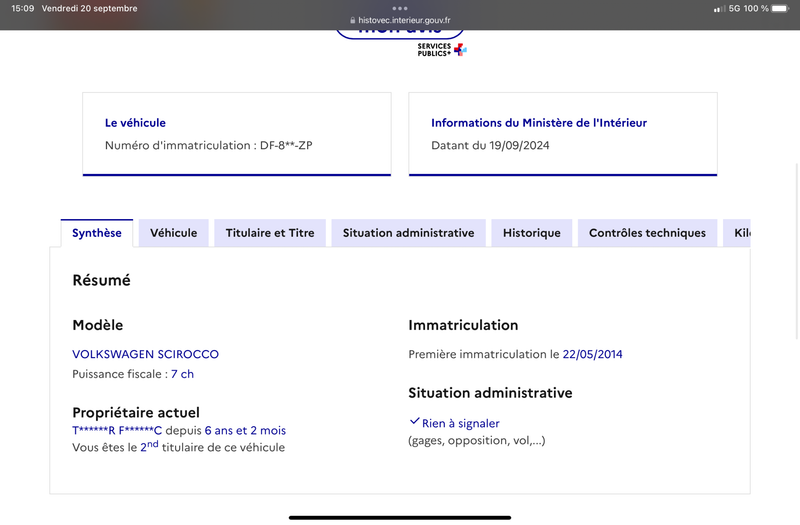Tap the histovec.interieur.gouv.fr address bar
Viewport: 800px width, 525px height.
click(400, 20)
